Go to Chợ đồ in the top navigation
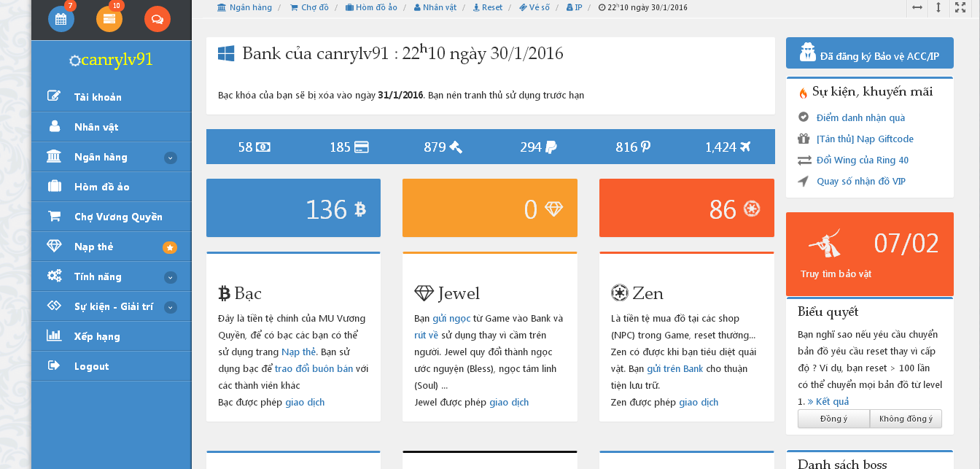Viewport: 980px width, 469px height. [309, 7]
